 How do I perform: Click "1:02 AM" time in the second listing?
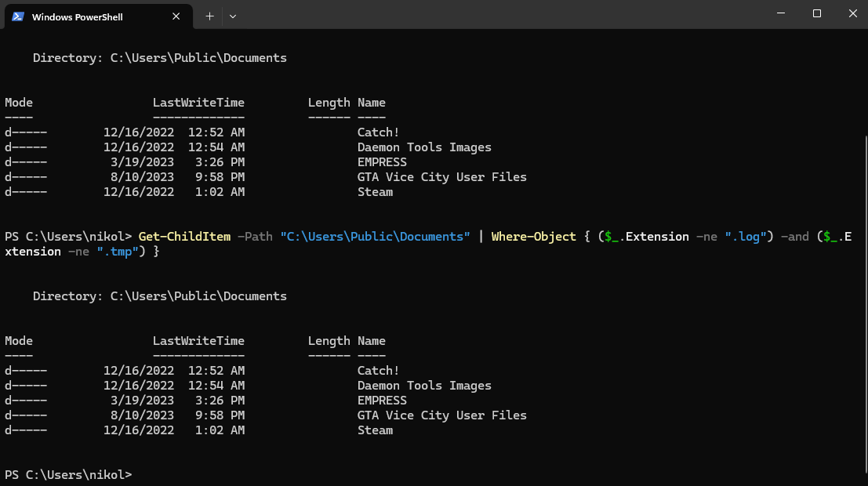click(220, 430)
